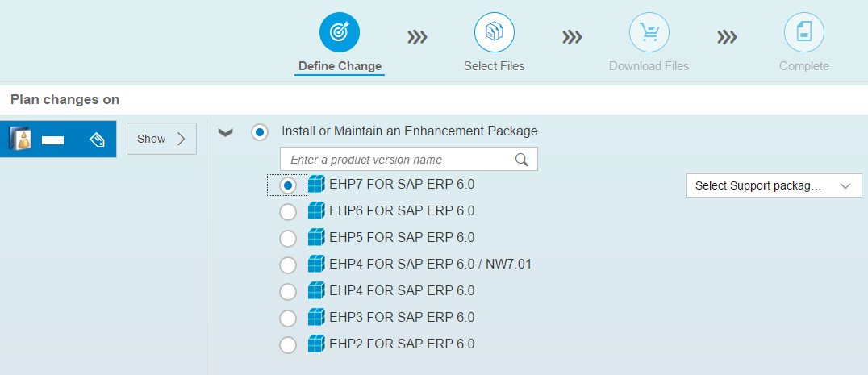The width and height of the screenshot is (868, 375).
Task: Click the cube icon beside EHP3 FOR SAP ERP 6.0
Action: 316,318
